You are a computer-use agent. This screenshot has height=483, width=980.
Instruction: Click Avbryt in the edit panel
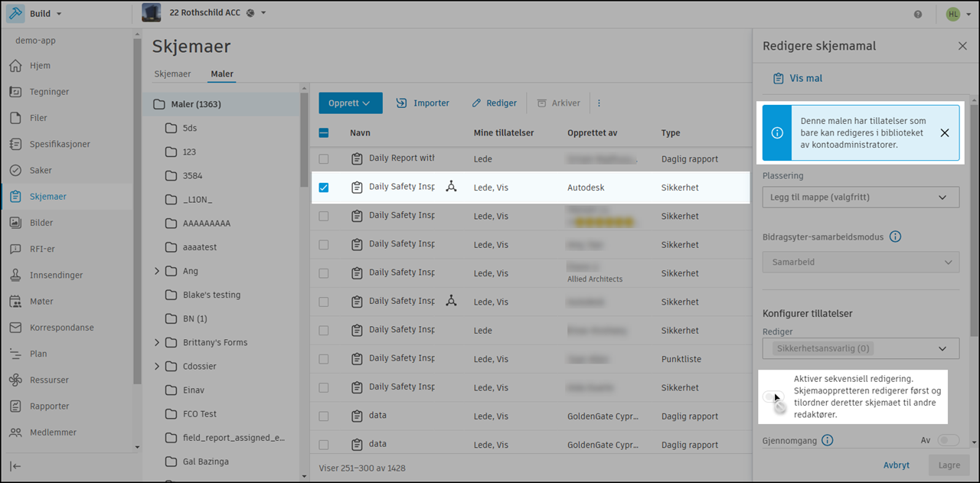(x=897, y=465)
